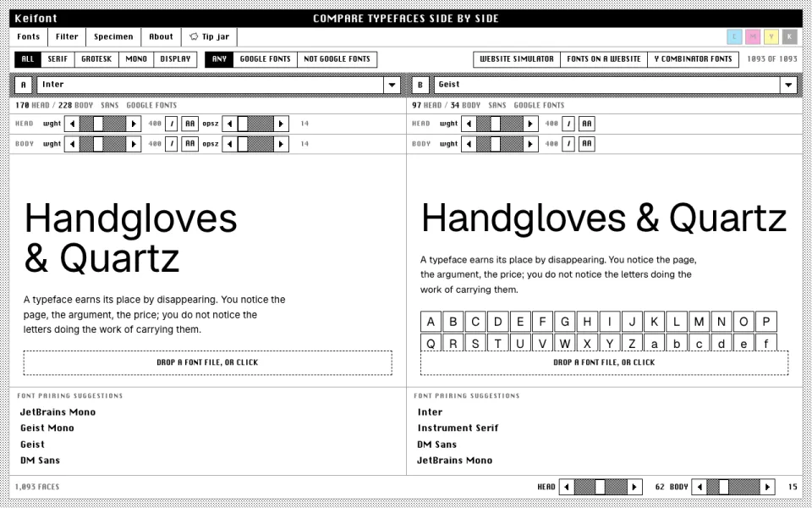Toggle uppercase AA for font B body

pos(587,144)
